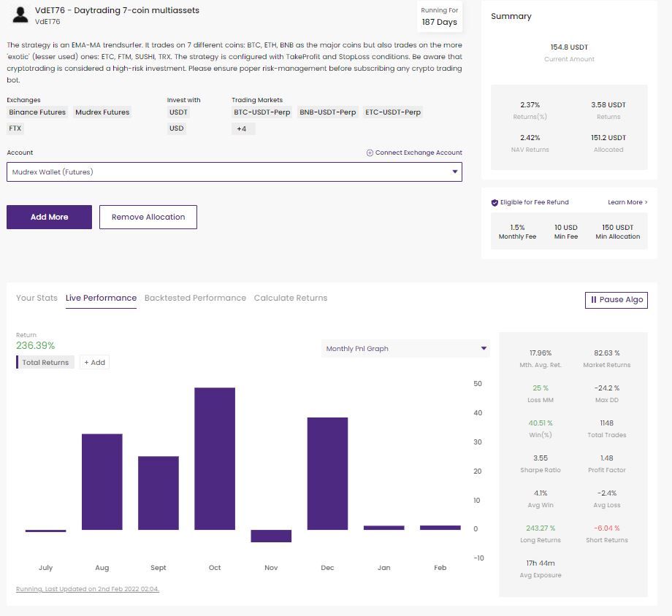Screen dimensions: 672x616
Task: Click the ETC-USDT-Perp market tag
Action: coord(393,112)
